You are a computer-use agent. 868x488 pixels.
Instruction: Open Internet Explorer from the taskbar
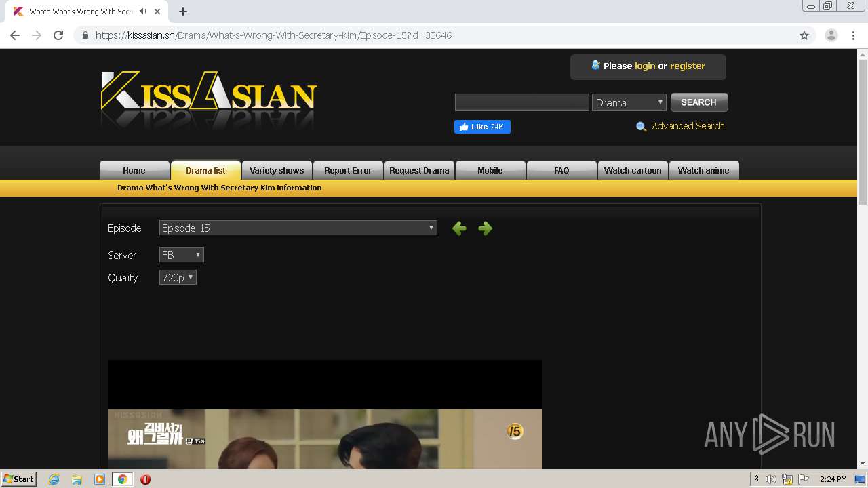tap(54, 479)
